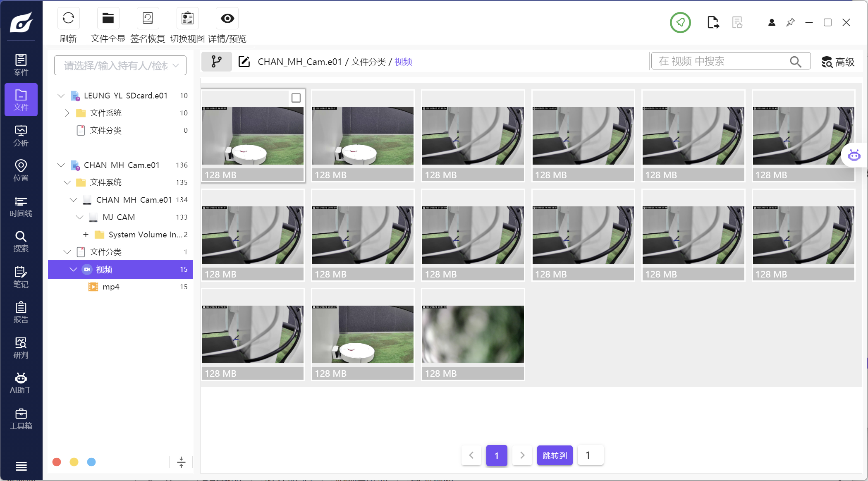Screen dimensions: 868x481
Task: Click the 刷新 refresh icon
Action: (x=68, y=19)
